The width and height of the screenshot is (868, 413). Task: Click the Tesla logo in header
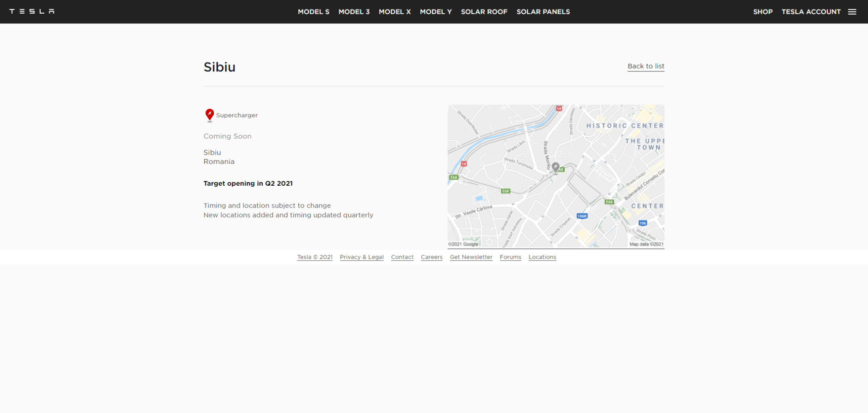tap(32, 11)
